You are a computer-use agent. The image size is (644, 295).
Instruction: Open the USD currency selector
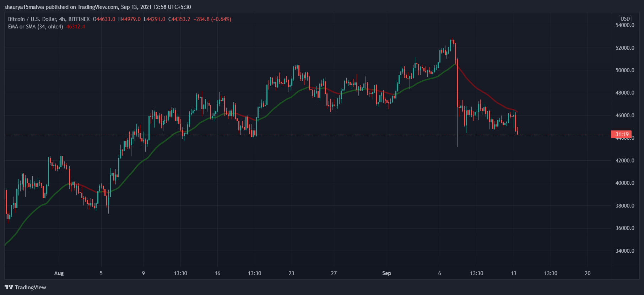pyautogui.click(x=625, y=19)
